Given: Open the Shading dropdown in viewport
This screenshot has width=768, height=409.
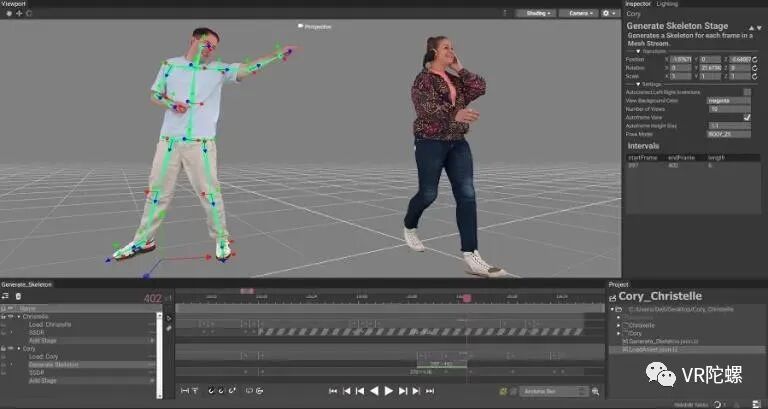Looking at the screenshot, I should point(536,13).
